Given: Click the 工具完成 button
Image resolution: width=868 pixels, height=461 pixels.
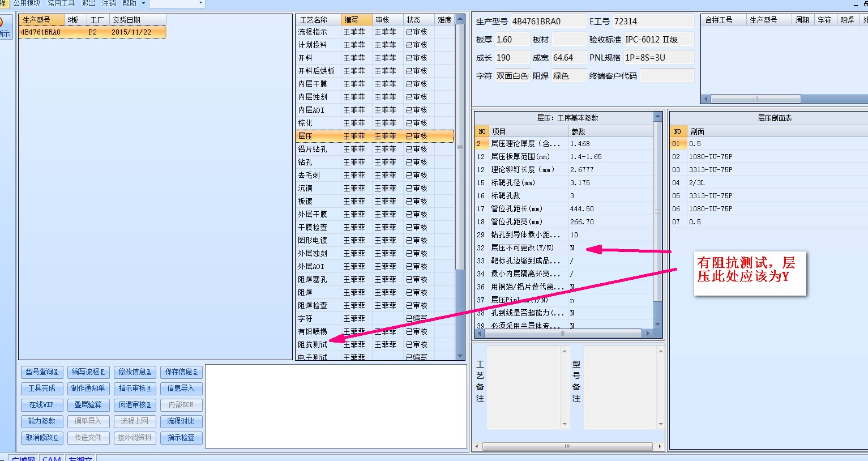Looking at the screenshot, I should [42, 389].
